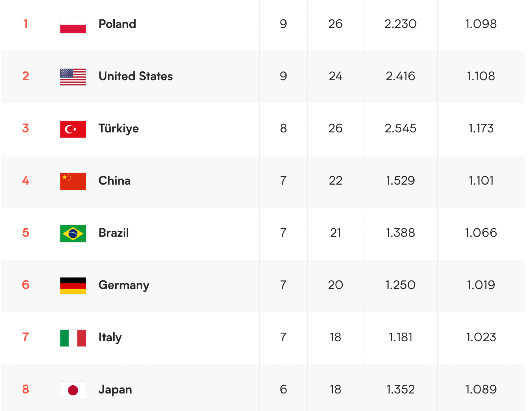Open the Italy team name
The height and width of the screenshot is (411, 532).
[x=110, y=338]
